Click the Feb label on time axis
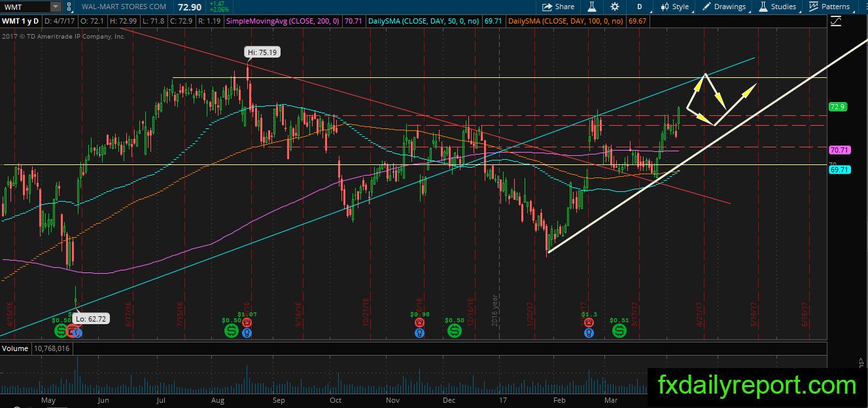Screen dimensions: 868x408 tap(559, 399)
